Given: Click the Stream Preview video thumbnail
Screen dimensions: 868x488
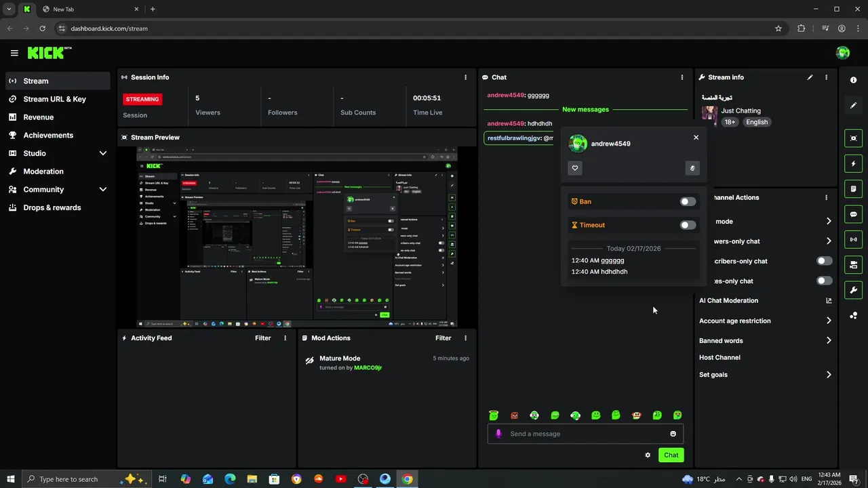Looking at the screenshot, I should tap(297, 237).
